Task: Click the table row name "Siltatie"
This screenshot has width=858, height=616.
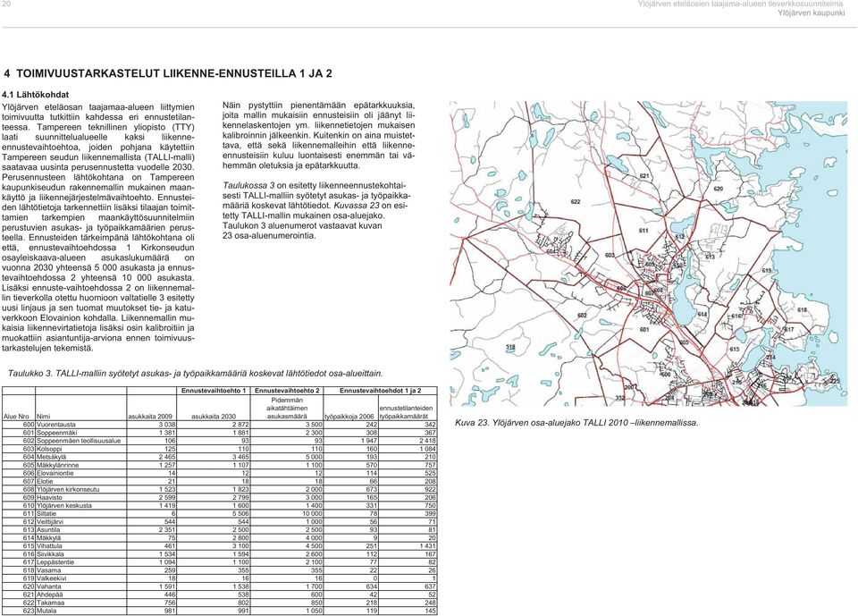Action: (x=46, y=513)
